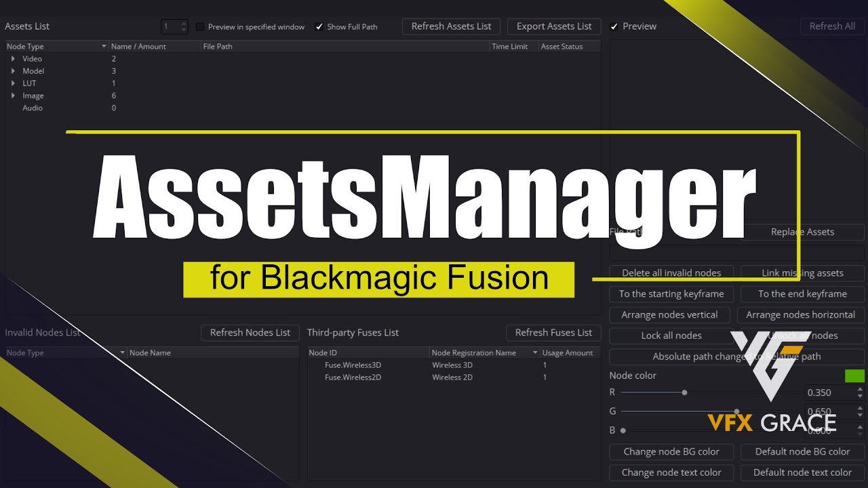868x488 pixels.
Task: Click Default node BG color button
Action: 802,452
